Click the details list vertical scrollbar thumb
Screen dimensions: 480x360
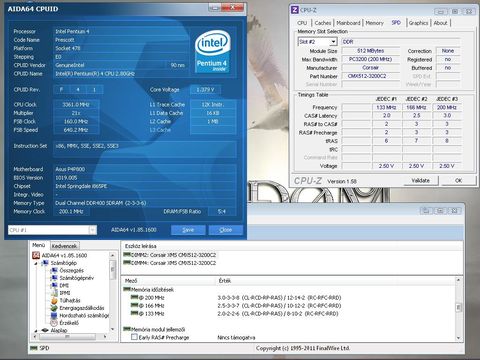pos(459,307)
